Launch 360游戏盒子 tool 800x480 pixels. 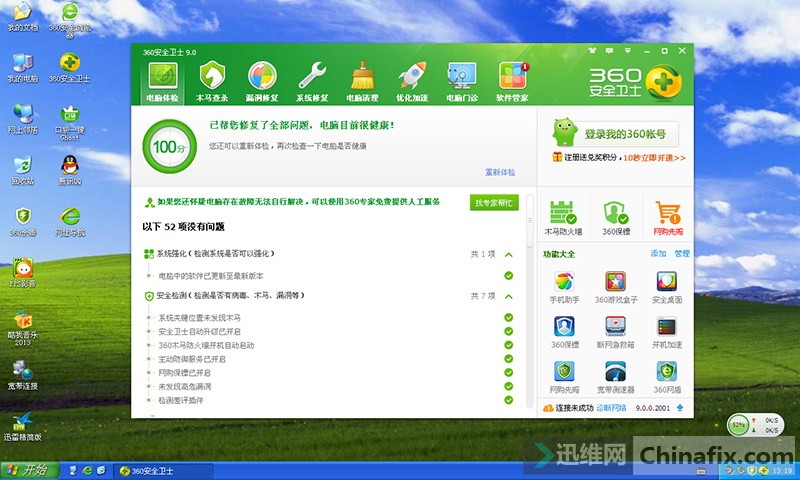[616, 288]
